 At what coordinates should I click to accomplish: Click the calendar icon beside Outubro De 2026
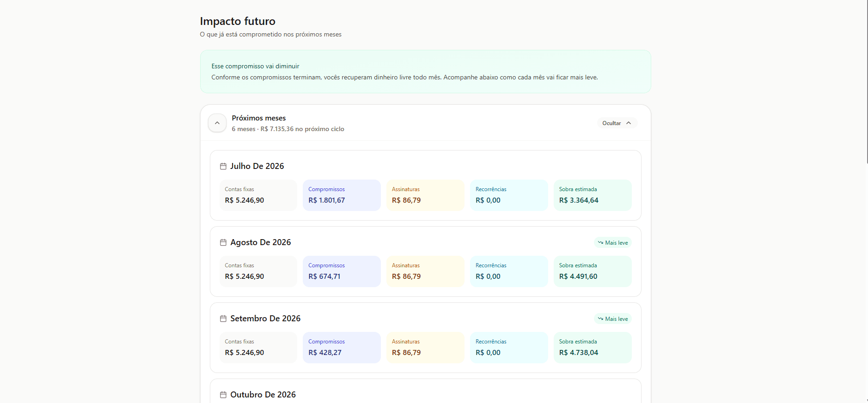(223, 395)
